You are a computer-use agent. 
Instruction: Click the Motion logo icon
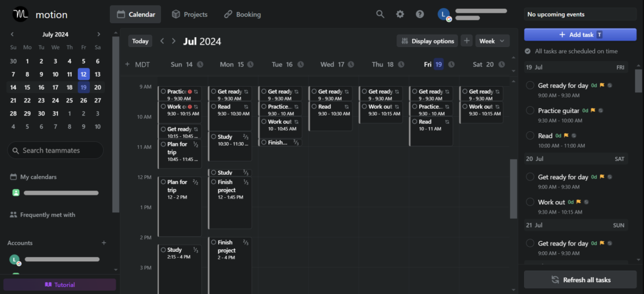point(20,14)
